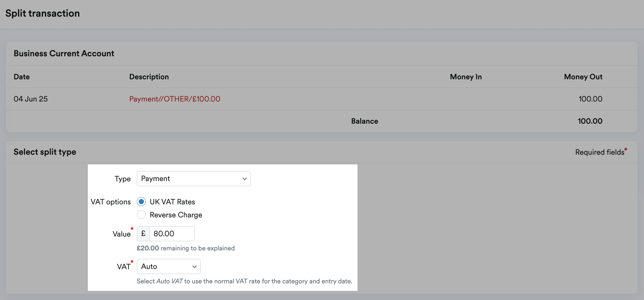Screen dimensions: 644x300
Task: Click the £20.00 remaining to be explained text
Action: coord(186,248)
